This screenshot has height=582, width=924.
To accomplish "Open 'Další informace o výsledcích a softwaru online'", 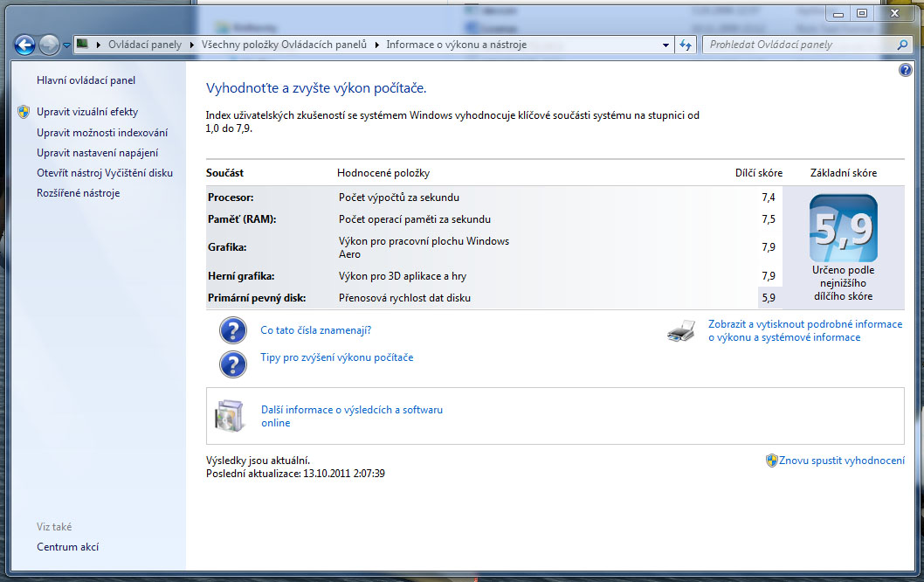I will [352, 416].
